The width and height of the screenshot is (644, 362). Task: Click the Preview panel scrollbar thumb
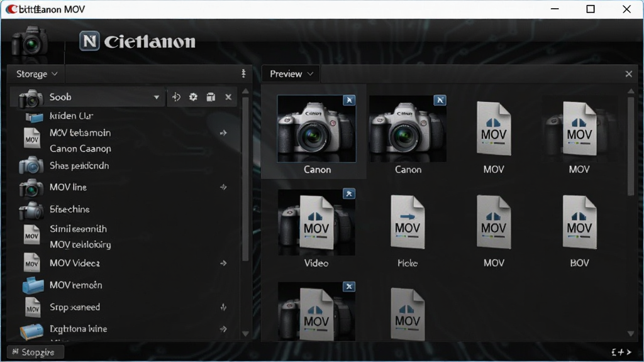click(631, 146)
